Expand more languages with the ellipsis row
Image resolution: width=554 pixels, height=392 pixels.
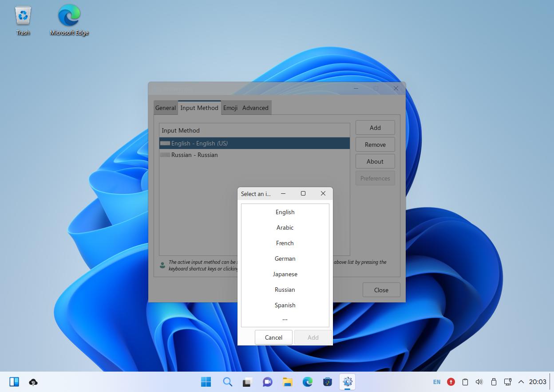coord(285,319)
